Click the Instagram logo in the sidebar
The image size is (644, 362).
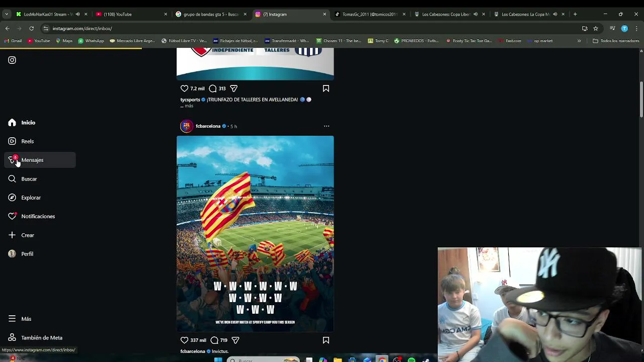pyautogui.click(x=12, y=60)
